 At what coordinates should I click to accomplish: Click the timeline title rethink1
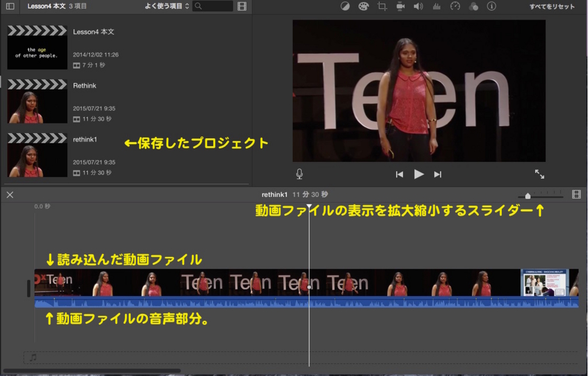point(274,195)
